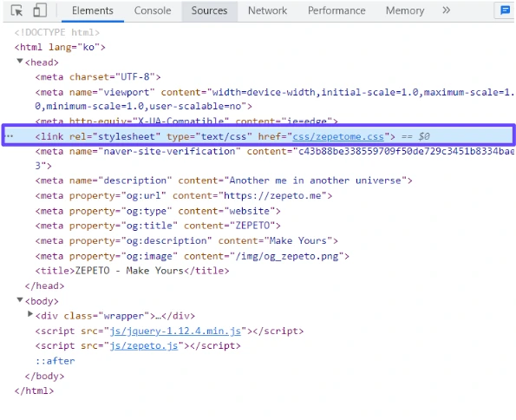Viewport: 516px width, 420px height.
Task: Select the og:description meta line
Action: point(186,240)
